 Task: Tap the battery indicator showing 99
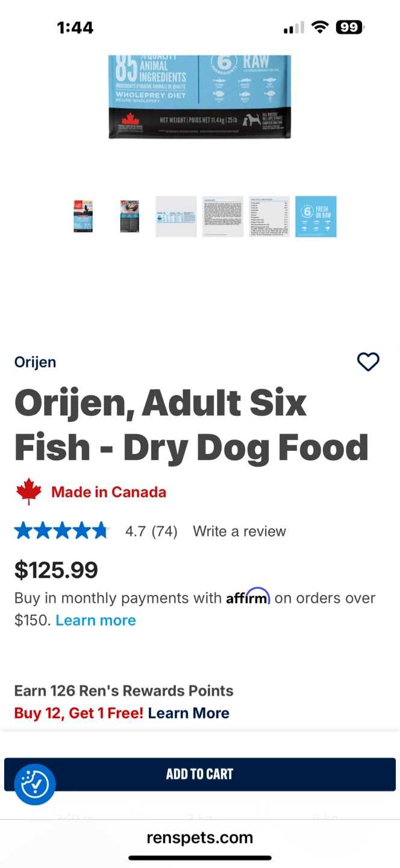(349, 27)
